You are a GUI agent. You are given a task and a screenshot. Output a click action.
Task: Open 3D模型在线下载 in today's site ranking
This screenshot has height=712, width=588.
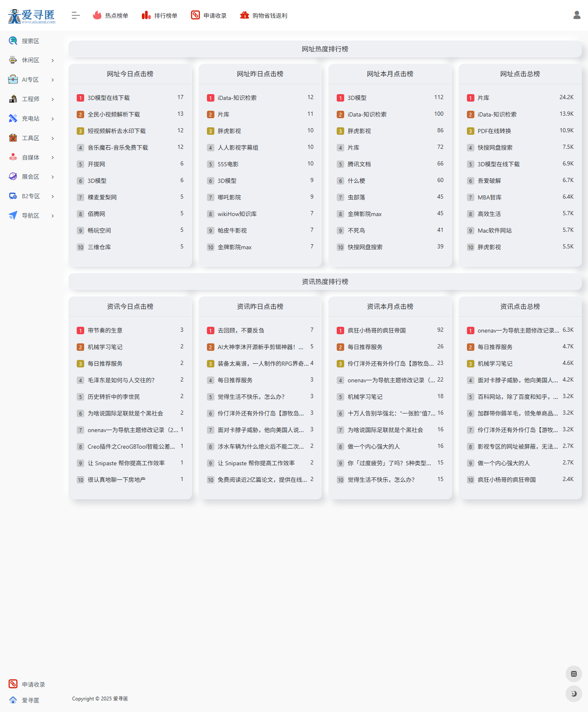pyautogui.click(x=109, y=98)
